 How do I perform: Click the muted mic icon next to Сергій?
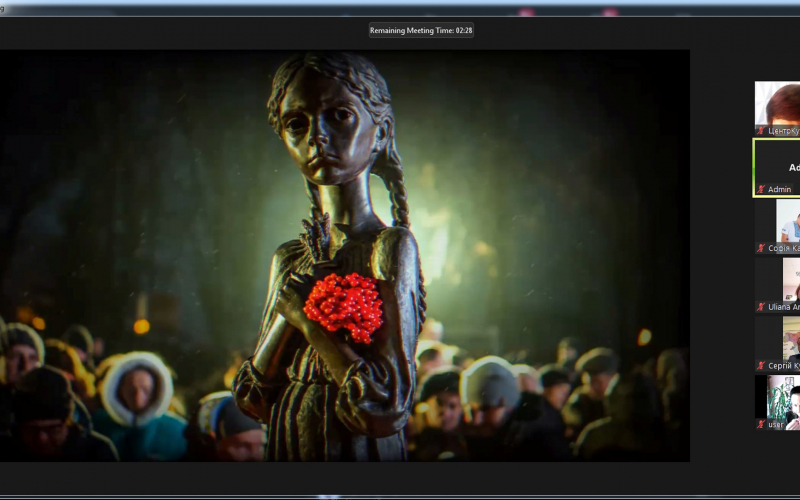click(761, 366)
